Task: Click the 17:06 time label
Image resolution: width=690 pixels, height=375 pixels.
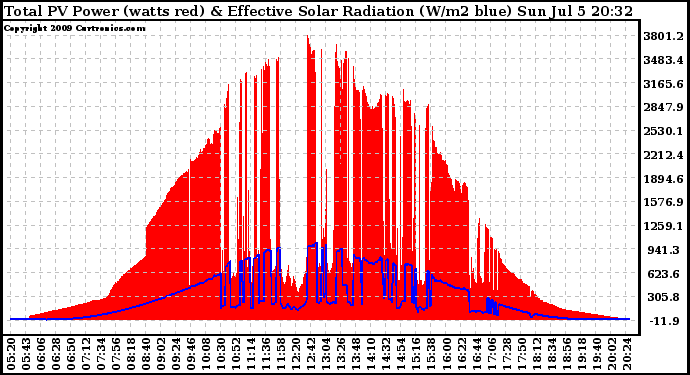Action: click(x=491, y=354)
